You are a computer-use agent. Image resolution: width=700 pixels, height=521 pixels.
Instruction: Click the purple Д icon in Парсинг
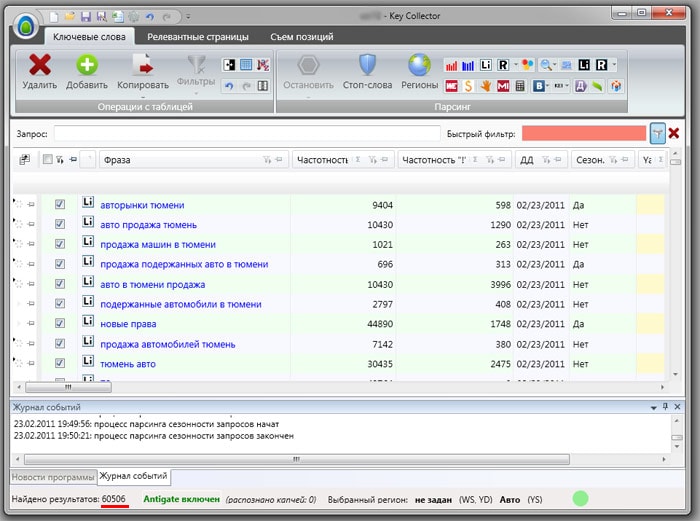[580, 86]
